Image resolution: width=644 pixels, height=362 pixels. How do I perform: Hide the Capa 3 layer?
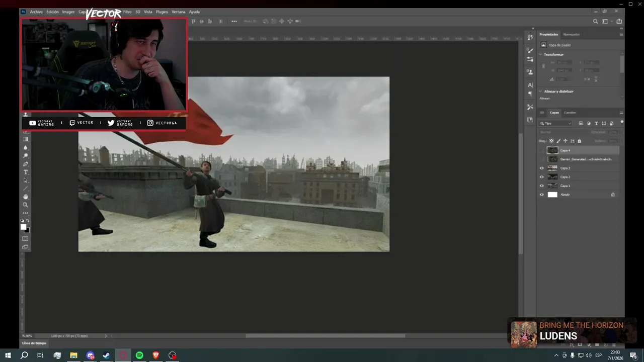[x=542, y=168]
